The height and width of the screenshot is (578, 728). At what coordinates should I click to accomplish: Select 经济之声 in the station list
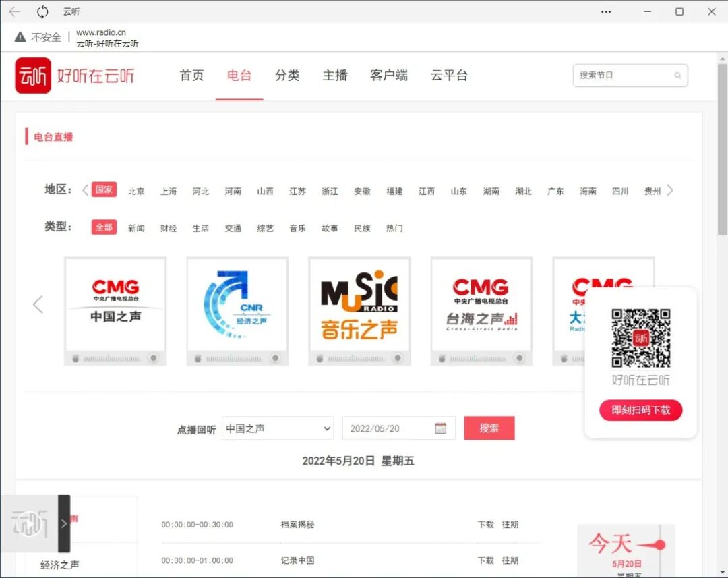(60, 565)
